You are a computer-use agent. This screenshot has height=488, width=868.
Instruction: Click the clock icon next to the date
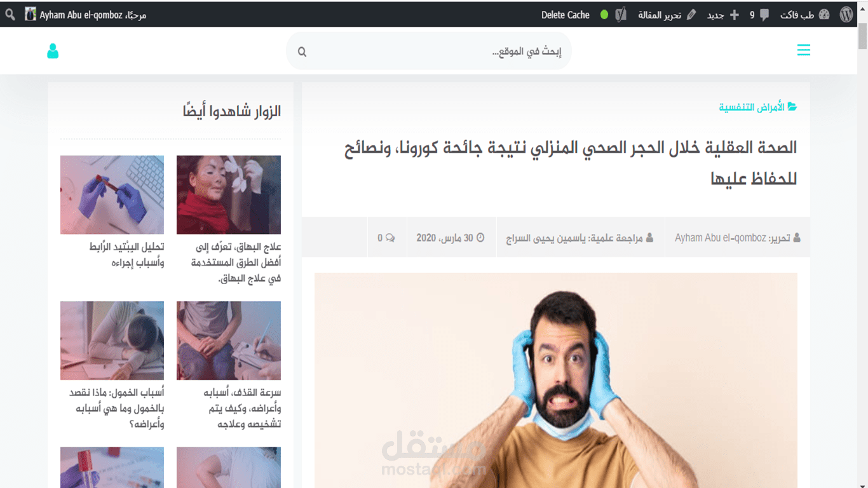click(x=480, y=238)
